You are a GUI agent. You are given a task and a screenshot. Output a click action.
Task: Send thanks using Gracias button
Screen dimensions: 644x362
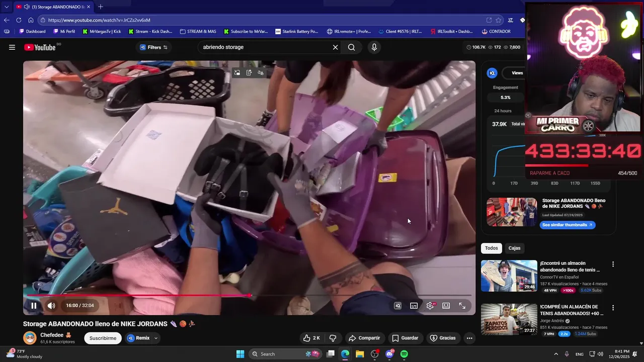coord(443,338)
